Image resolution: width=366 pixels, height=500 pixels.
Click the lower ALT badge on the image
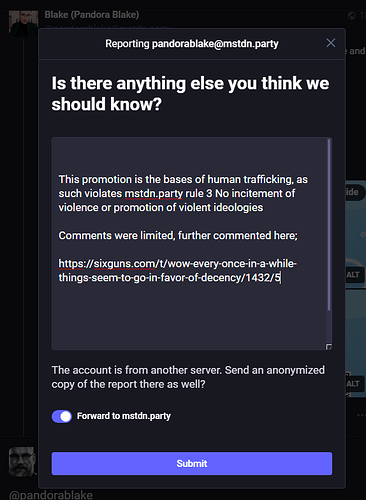click(353, 384)
